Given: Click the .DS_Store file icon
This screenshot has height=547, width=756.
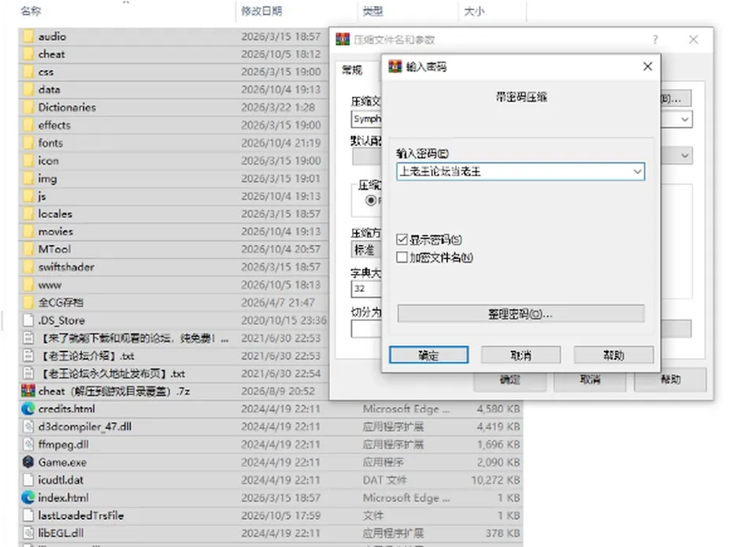Looking at the screenshot, I should click(28, 320).
